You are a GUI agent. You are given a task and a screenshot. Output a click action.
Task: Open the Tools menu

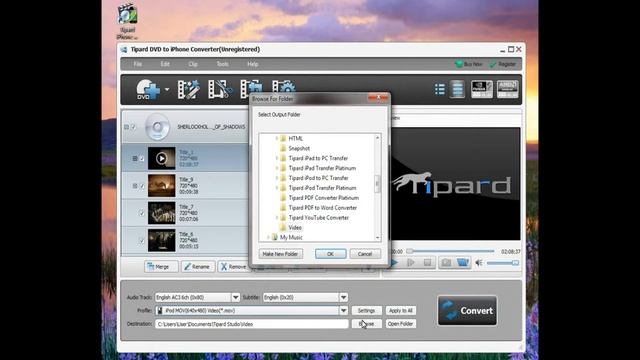222,64
